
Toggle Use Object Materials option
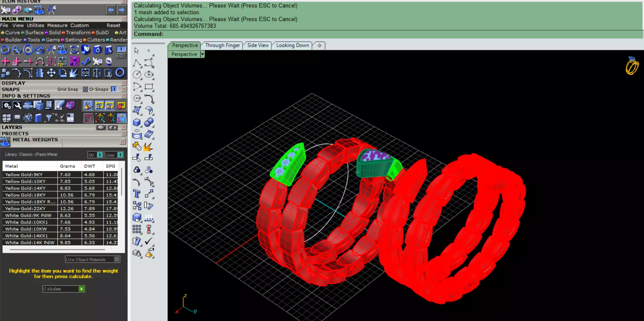116,260
